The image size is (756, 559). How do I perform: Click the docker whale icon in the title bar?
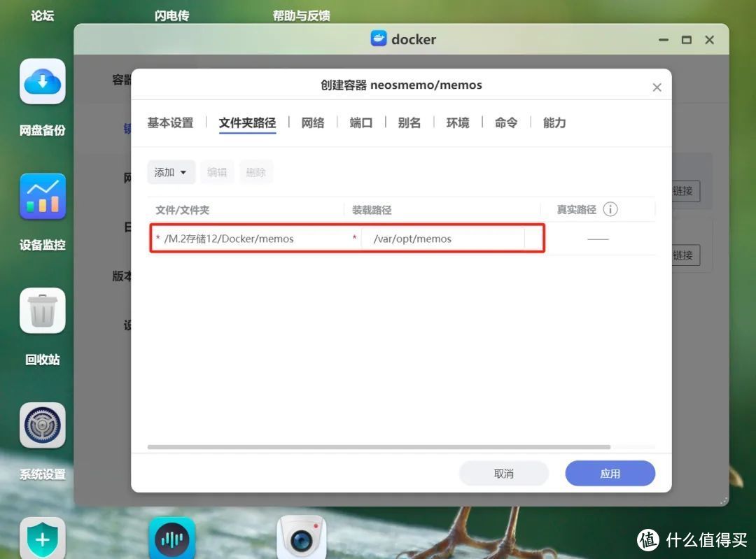380,39
